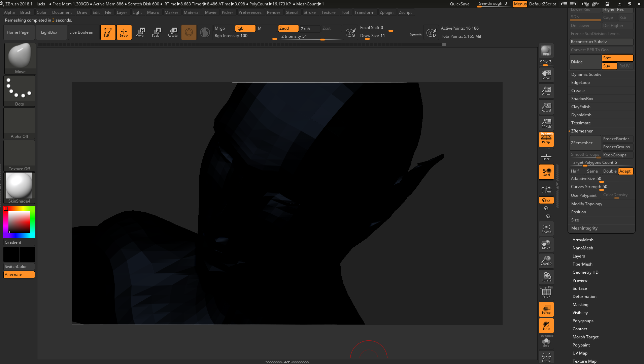Open the Zplugin menu
This screenshot has height=364, width=644.
coord(386,12)
